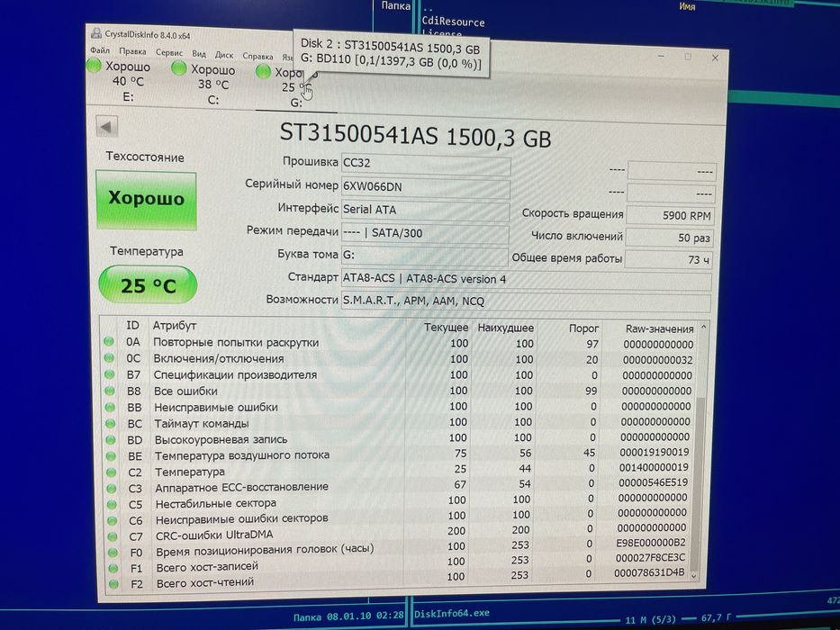Select CdiResource folder in background file manager
The image size is (840, 630).
[453, 22]
